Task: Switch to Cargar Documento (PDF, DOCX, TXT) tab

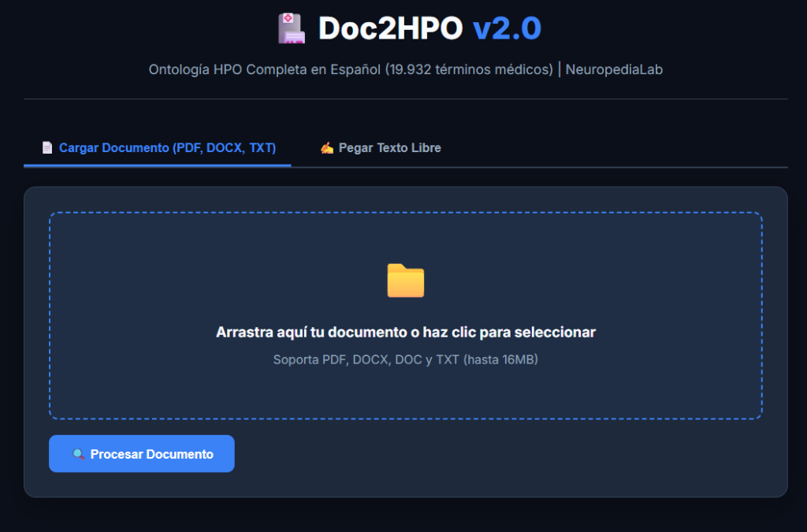Action: point(157,148)
